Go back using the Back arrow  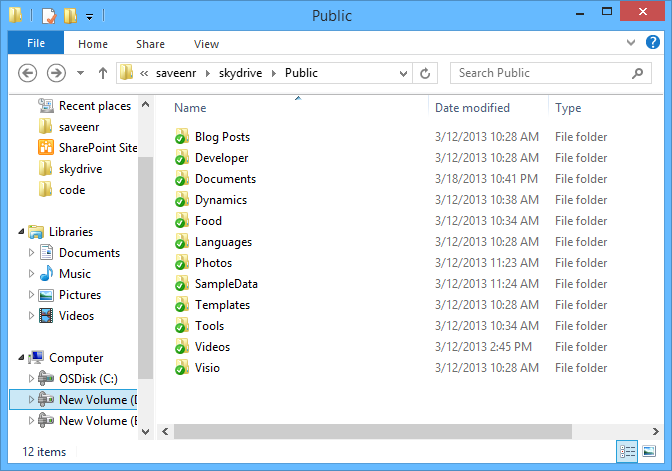[x=28, y=73]
